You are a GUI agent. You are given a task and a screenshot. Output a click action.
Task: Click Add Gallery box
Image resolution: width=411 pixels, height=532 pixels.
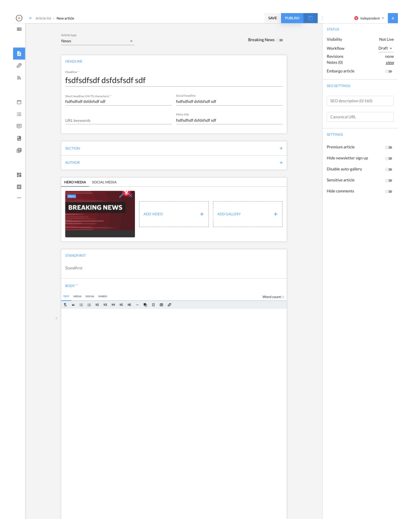[247, 214]
